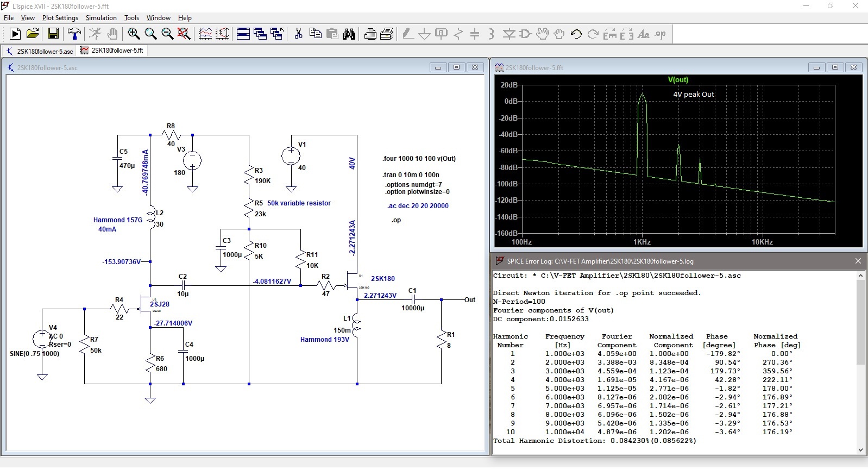Maximize the 2SK180follower-5.asc schematic window
This screenshot has height=469, width=868.
(456, 67)
